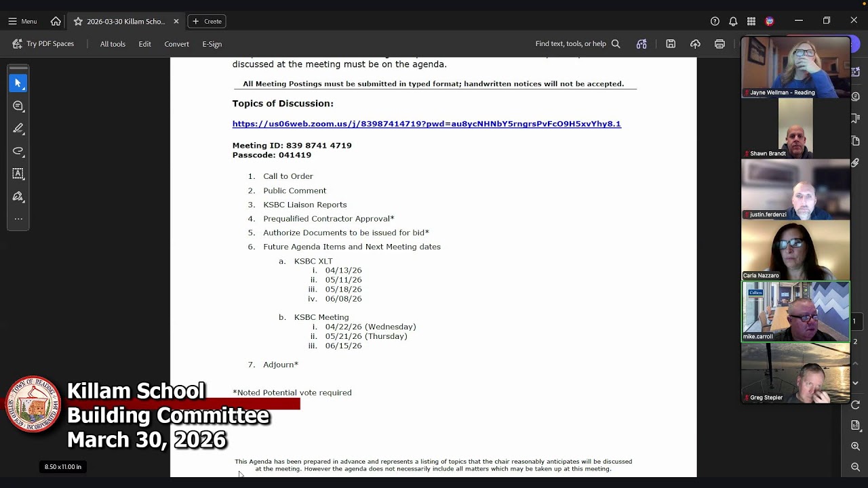868x488 pixels.
Task: Open more tools ellipsis in quick toolbar
Action: pos(18,218)
